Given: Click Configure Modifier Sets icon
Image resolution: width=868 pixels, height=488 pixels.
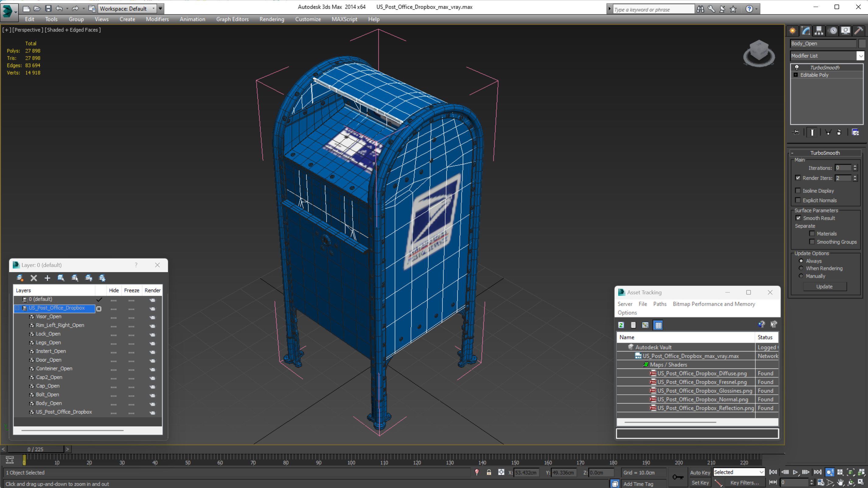Looking at the screenshot, I should (855, 132).
